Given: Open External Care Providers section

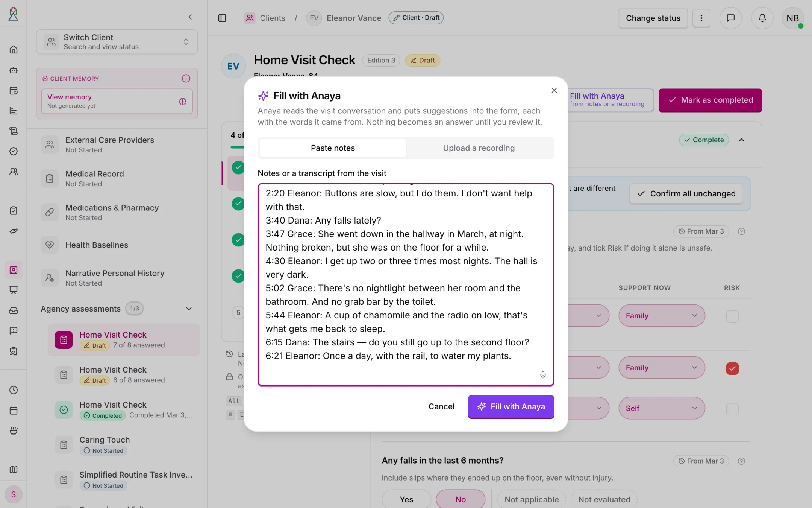Looking at the screenshot, I should (x=117, y=144).
